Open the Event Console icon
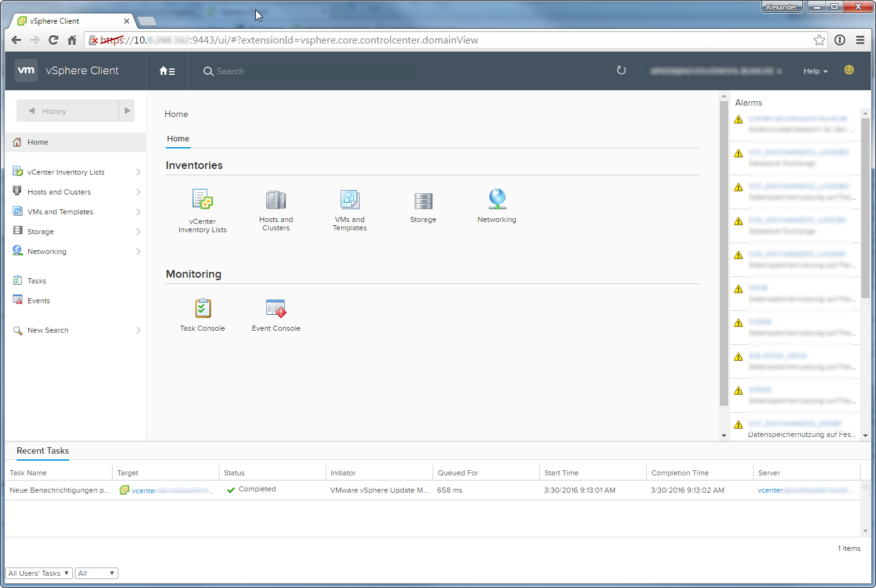The height and width of the screenshot is (588, 876). click(x=276, y=308)
